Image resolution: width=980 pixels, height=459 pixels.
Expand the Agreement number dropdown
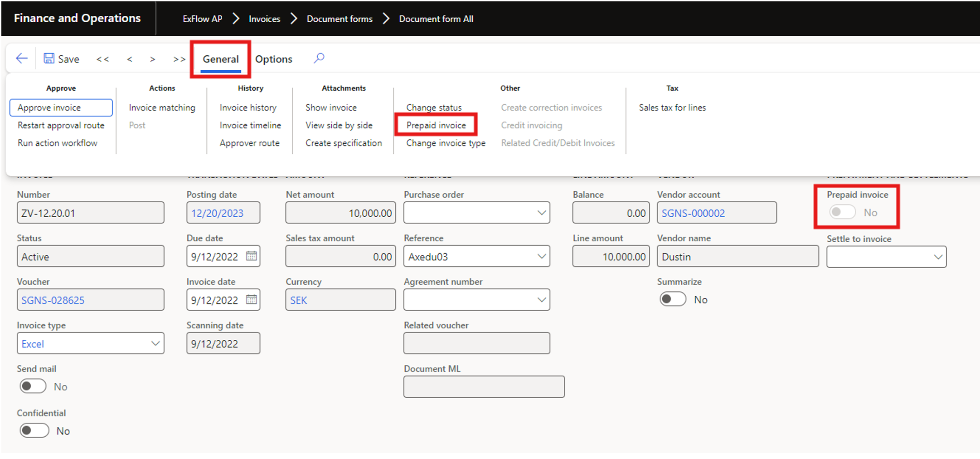pos(542,300)
